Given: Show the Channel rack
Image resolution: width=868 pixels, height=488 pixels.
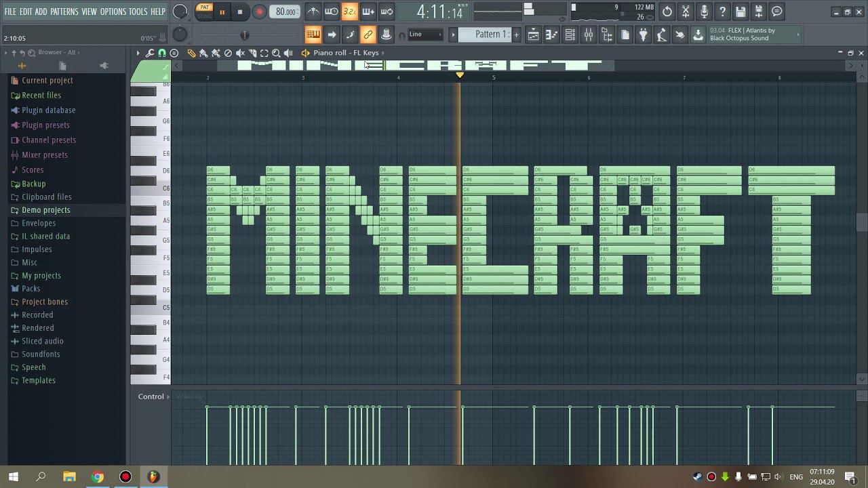Looking at the screenshot, I should click(570, 35).
